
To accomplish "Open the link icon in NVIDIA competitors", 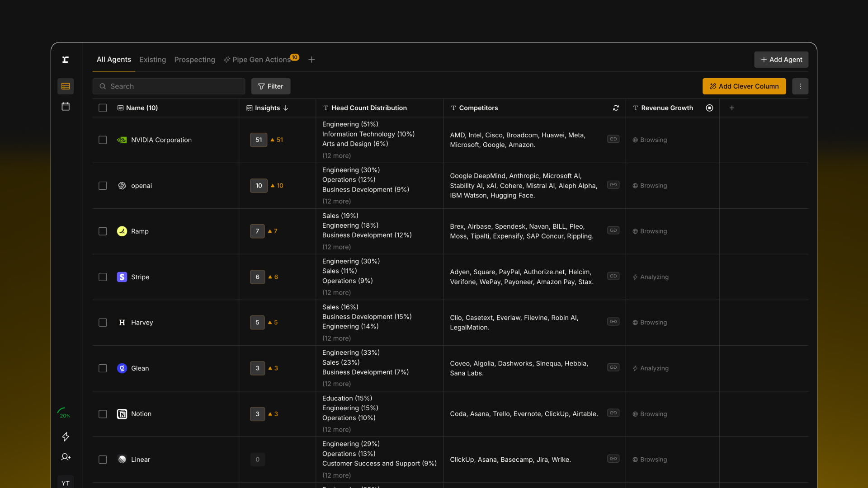I will pos(613,139).
